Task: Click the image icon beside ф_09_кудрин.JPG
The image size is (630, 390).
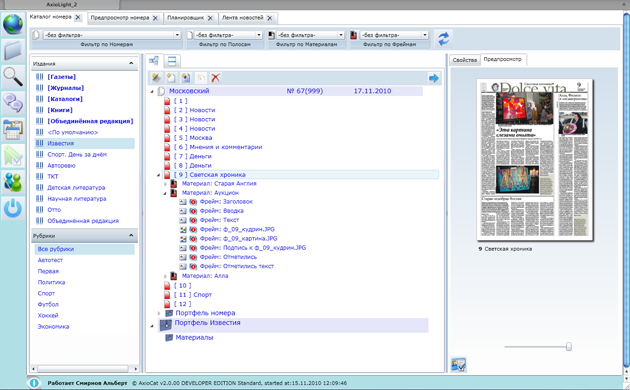Action: click(183, 229)
